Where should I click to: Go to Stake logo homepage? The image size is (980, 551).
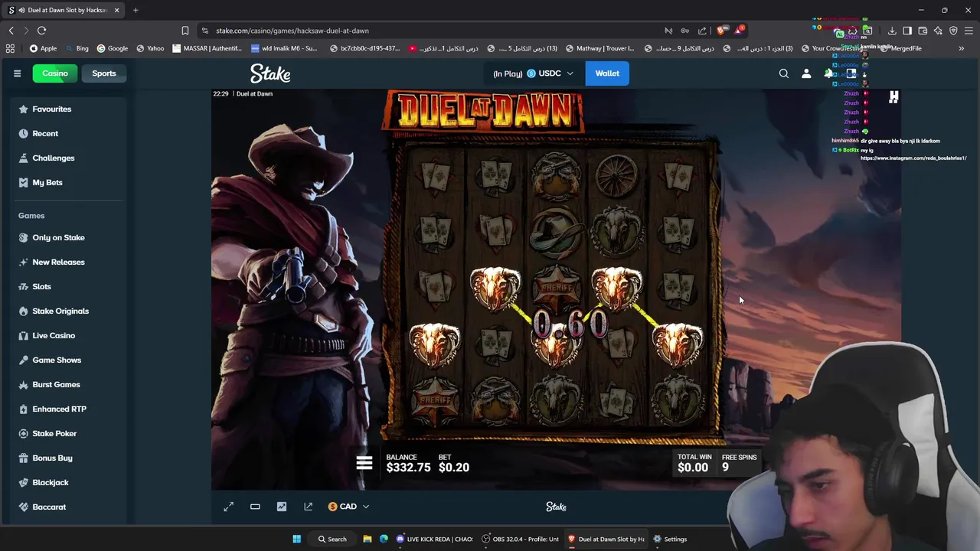270,73
